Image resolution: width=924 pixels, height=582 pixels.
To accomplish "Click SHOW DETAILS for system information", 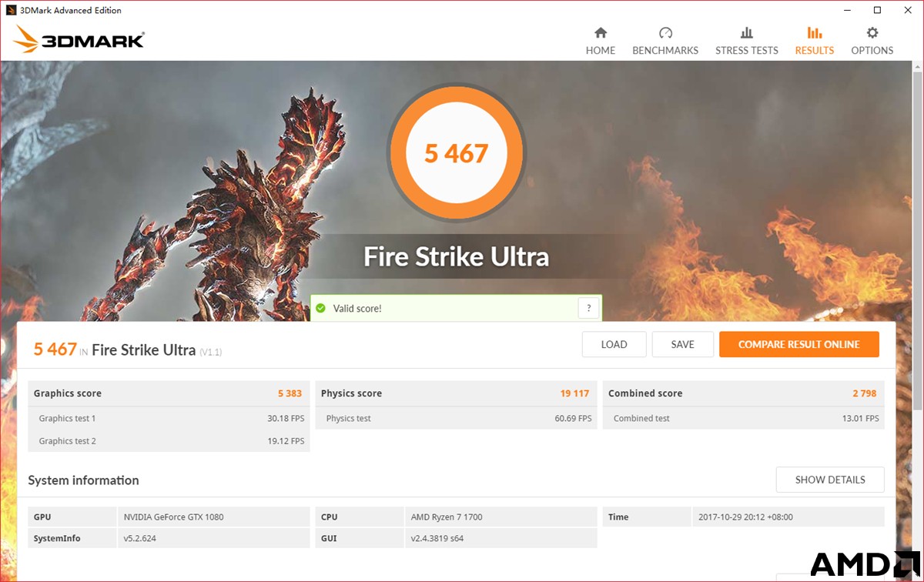I will click(830, 480).
